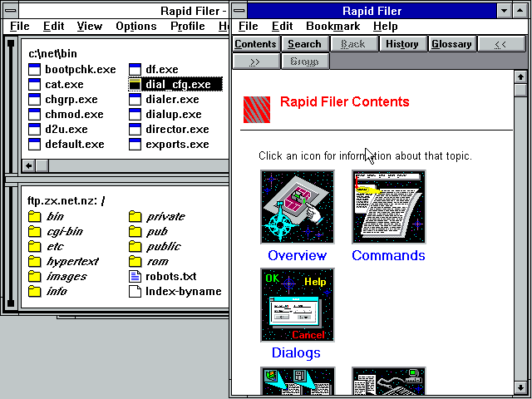Select the dialup.exe file icon

(x=135, y=115)
